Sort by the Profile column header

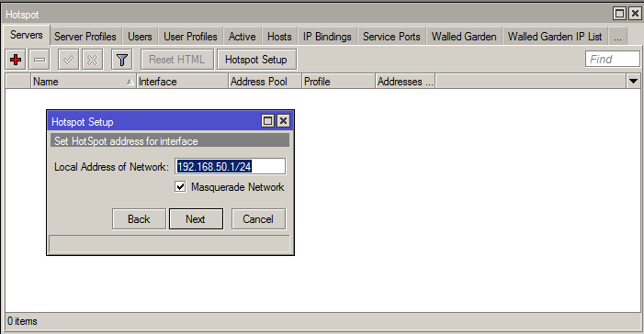[x=338, y=82]
